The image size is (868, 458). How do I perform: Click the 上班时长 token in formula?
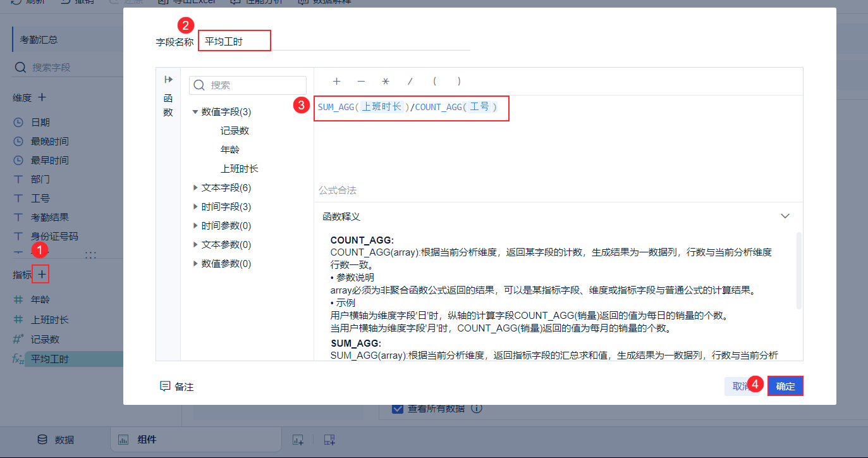[x=382, y=107]
